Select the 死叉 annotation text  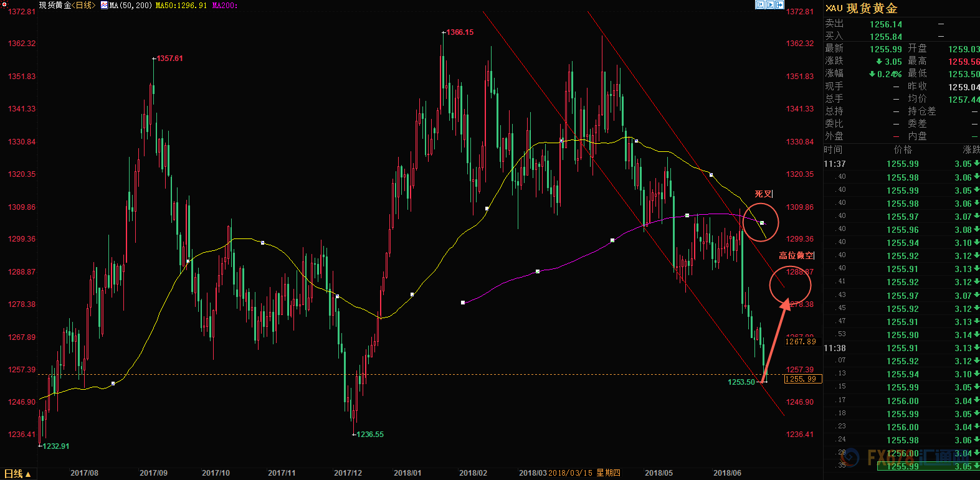pos(763,194)
